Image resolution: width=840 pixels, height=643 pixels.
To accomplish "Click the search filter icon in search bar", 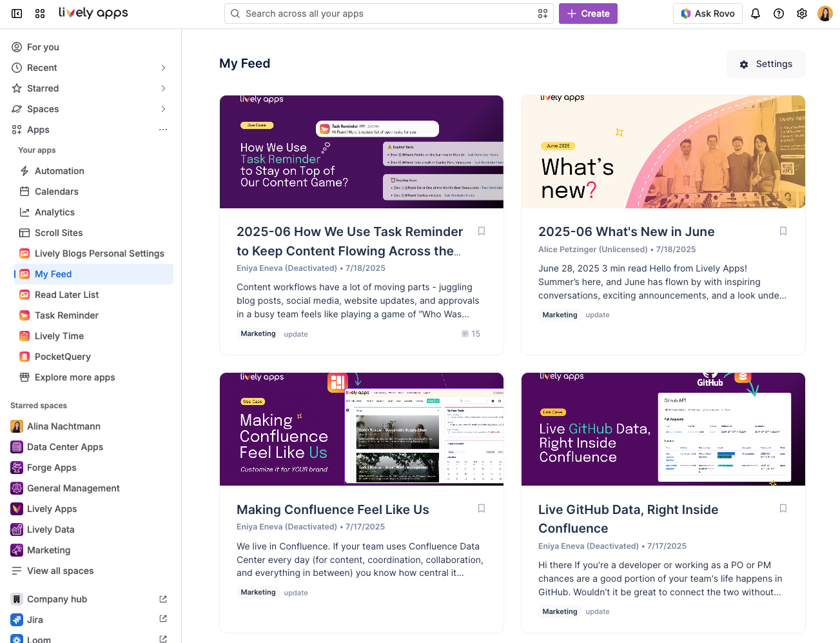I will coord(543,14).
